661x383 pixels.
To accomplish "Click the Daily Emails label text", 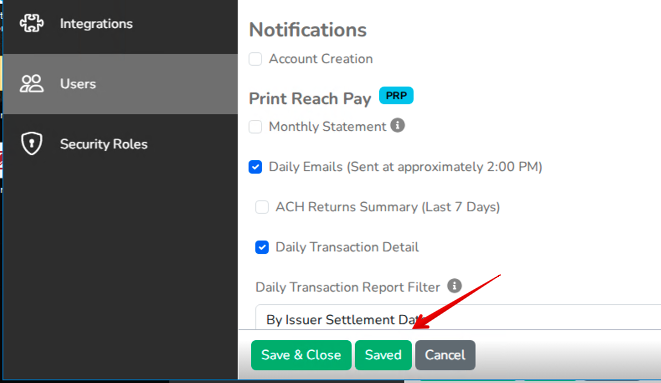I will [x=405, y=167].
